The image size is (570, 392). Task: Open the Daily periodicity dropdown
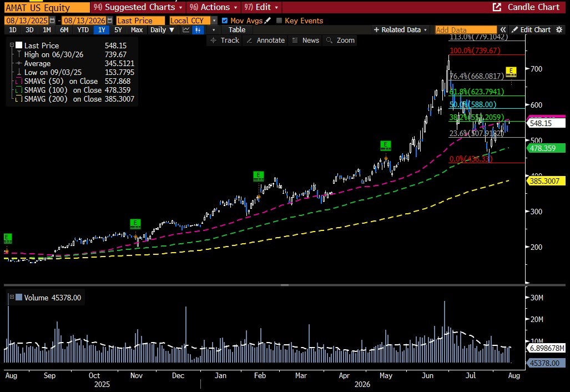tap(162, 30)
